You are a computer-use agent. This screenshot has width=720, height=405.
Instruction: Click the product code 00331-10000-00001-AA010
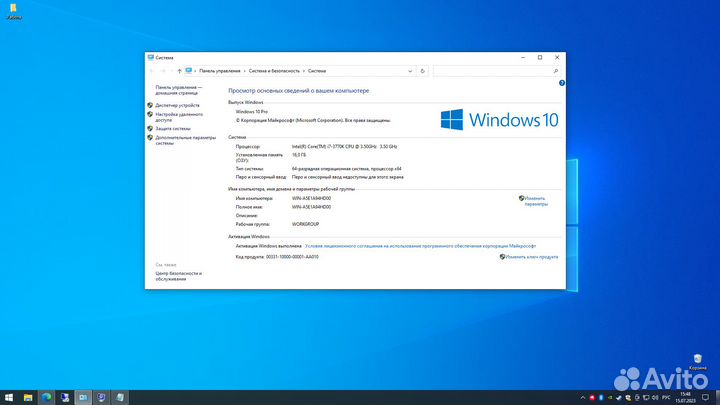[x=292, y=257]
